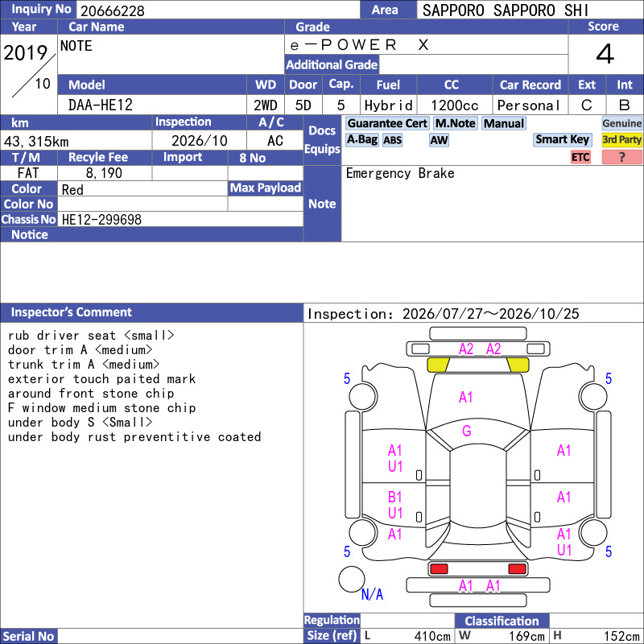Click the G mark on windshield
This screenshot has height=644, width=644.
(467, 431)
